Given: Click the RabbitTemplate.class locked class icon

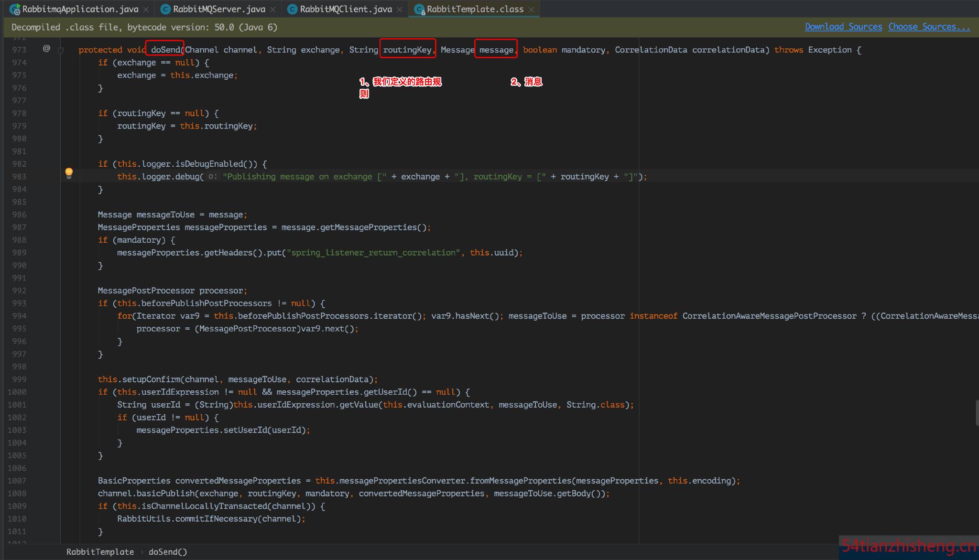Looking at the screenshot, I should pyautogui.click(x=419, y=9).
